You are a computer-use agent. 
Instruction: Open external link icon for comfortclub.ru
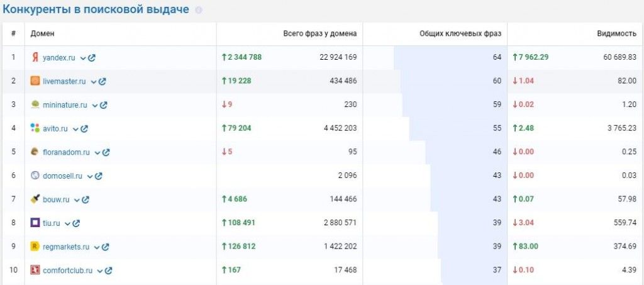pyautogui.click(x=109, y=271)
